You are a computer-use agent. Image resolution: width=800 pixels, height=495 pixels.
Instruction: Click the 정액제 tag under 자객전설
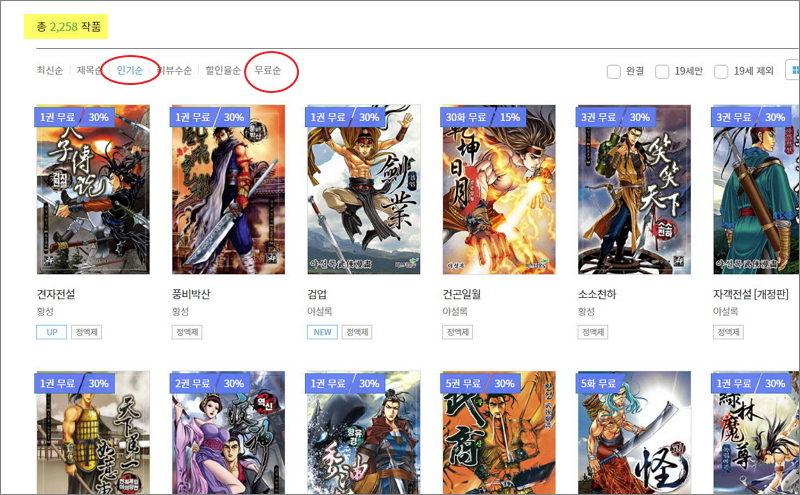tap(728, 332)
